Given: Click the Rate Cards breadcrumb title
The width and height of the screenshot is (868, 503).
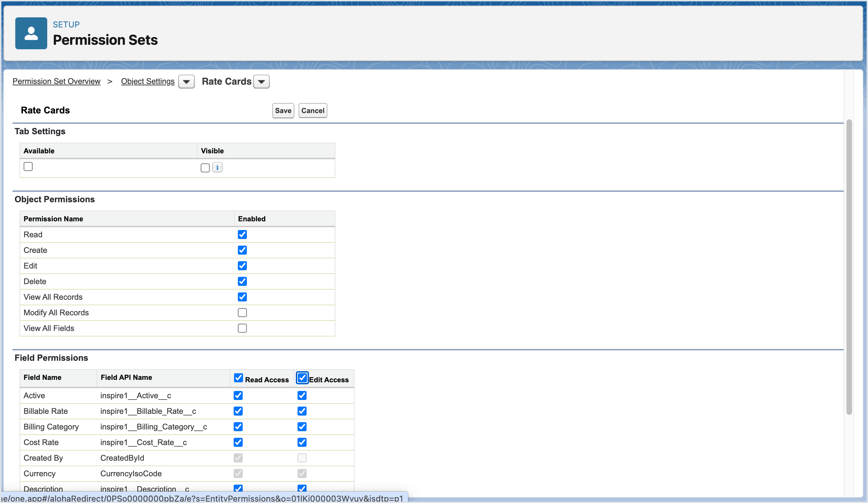Looking at the screenshot, I should coord(227,81).
